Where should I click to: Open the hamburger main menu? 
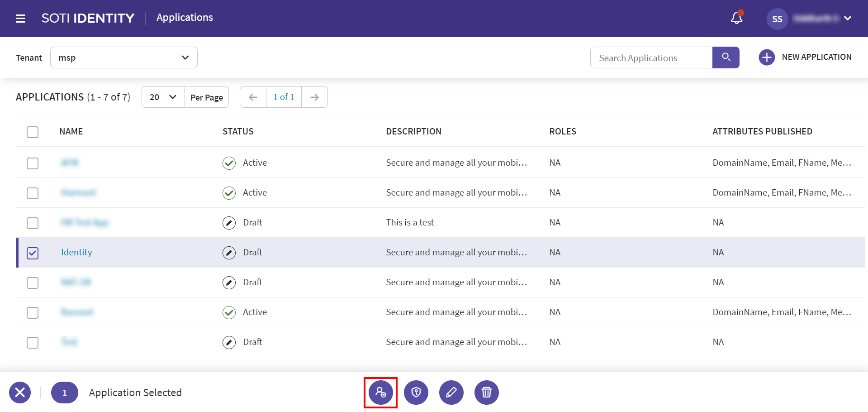coord(20,19)
